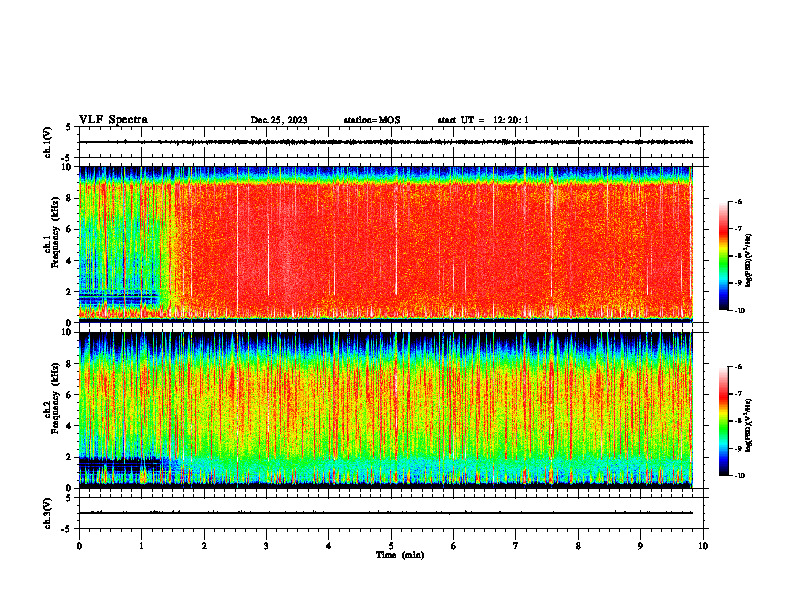792x612 pixels.
Task: Click the "5" tick on ch.1(V) axis
Action: [68, 127]
